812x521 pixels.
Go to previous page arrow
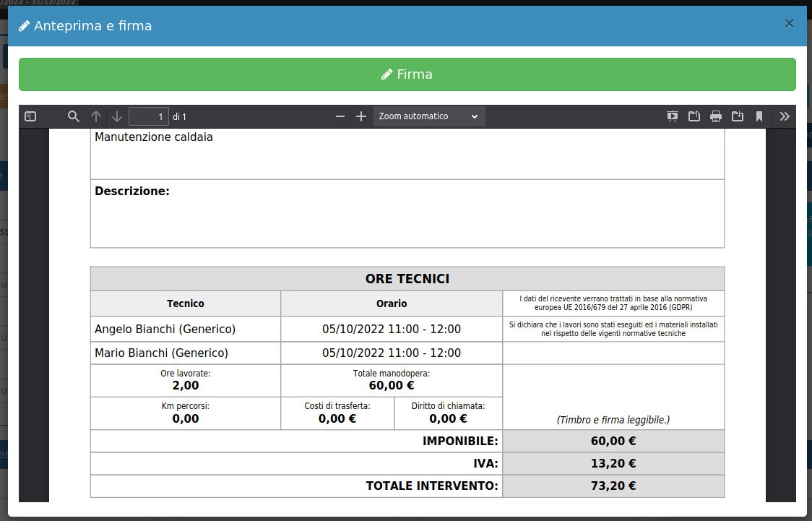point(96,116)
